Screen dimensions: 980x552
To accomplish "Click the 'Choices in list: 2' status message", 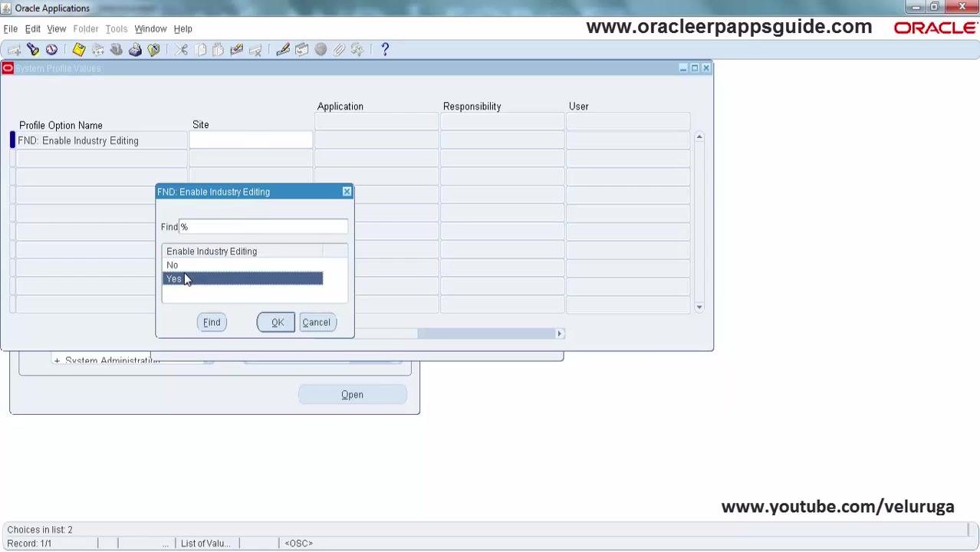I will [40, 530].
